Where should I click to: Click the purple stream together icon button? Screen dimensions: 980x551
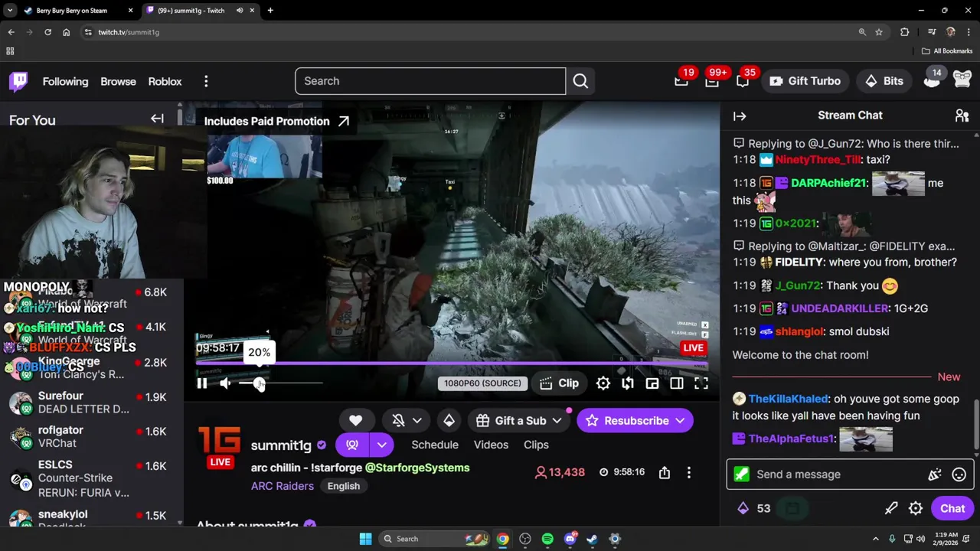click(352, 445)
